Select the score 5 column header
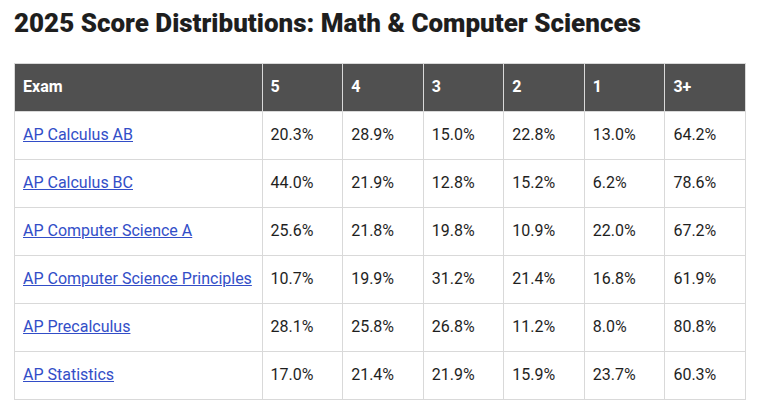760x413 pixels. pyautogui.click(x=275, y=87)
